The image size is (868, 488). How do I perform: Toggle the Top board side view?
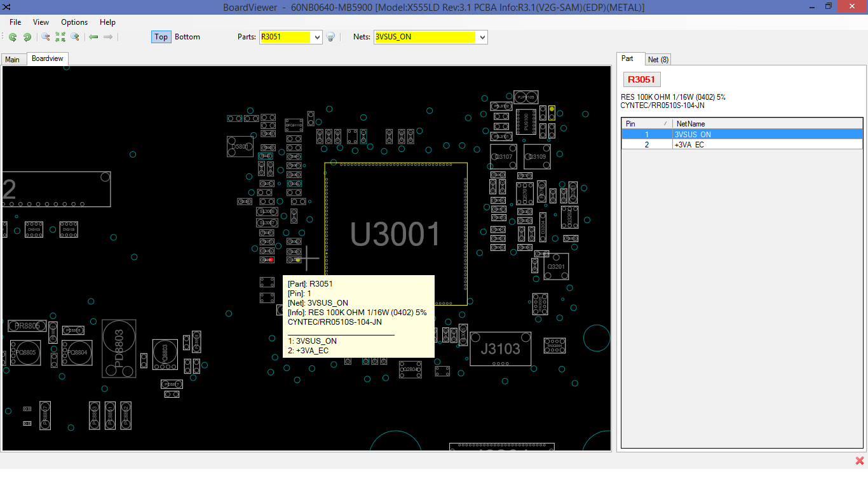click(x=161, y=37)
